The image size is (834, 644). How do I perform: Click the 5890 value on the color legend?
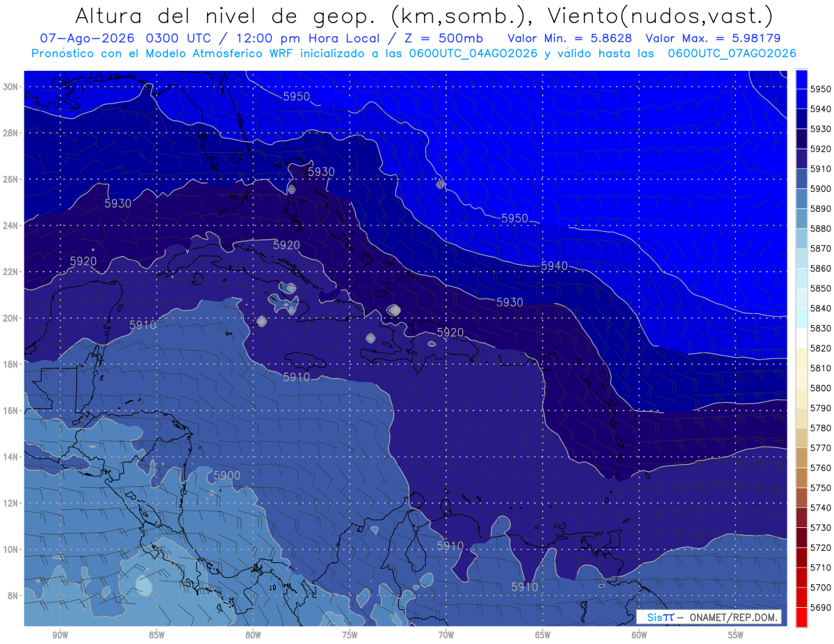click(x=820, y=208)
